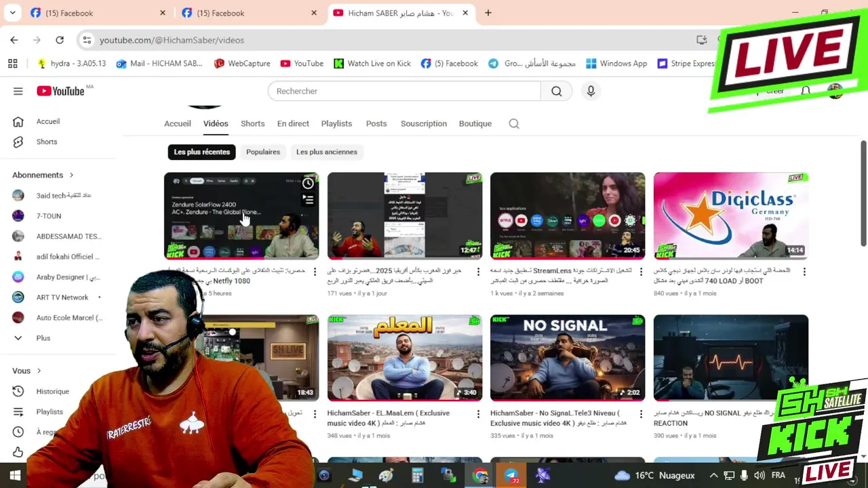The height and width of the screenshot is (488, 868).
Task: Open the Telegram Gro... bookmark
Action: click(x=532, y=63)
